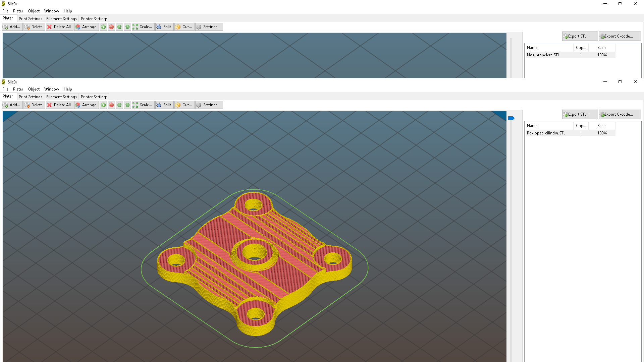
Task: Rotate counter-clockwise icon in Nos_propelera window
Action: (119, 27)
